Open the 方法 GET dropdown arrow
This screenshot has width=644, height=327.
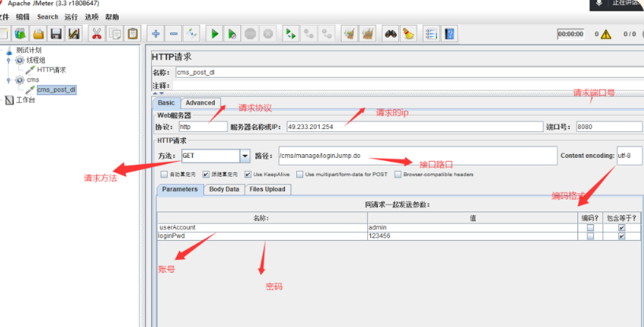point(245,156)
